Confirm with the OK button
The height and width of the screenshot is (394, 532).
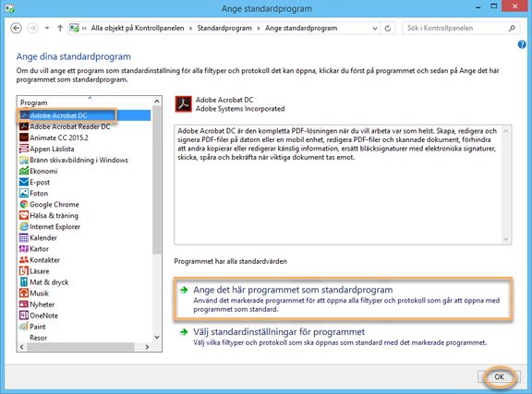click(499, 376)
